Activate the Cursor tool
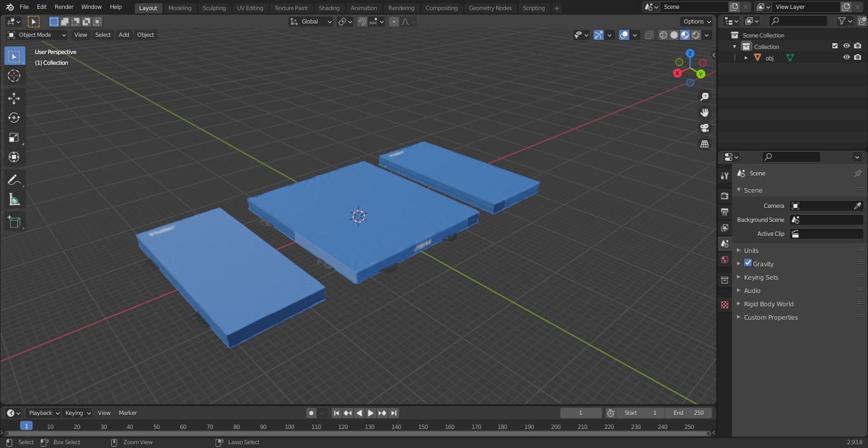This screenshot has width=868, height=448. [x=14, y=76]
